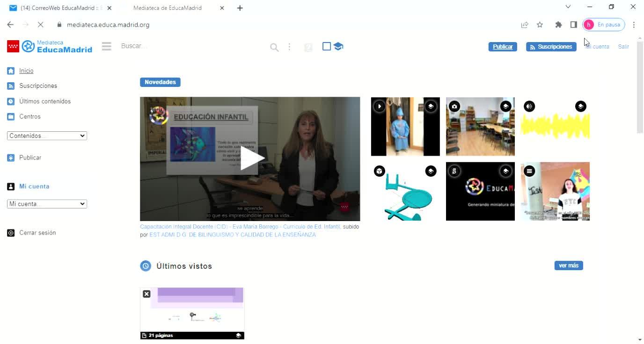This screenshot has width=644, height=344.
Task: Click the Inicio home icon in sidebar
Action: (11, 71)
